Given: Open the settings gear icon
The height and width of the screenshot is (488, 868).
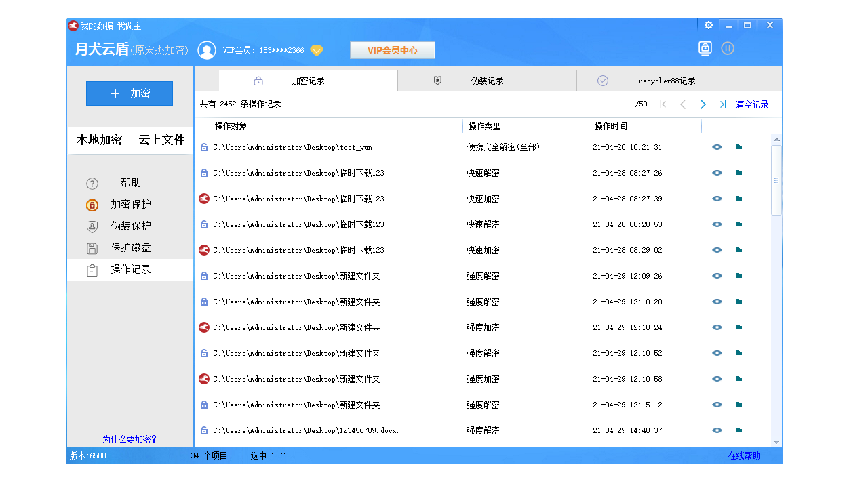Looking at the screenshot, I should [x=708, y=24].
